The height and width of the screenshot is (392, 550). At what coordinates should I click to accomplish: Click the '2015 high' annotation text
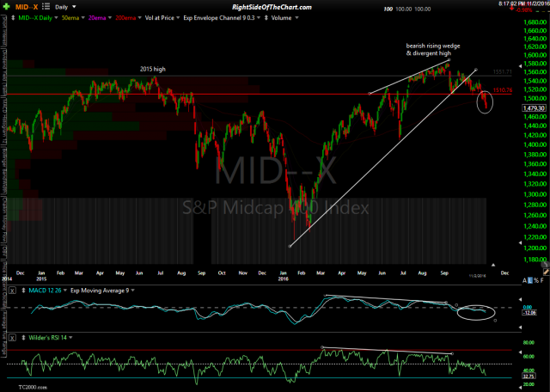(153, 69)
